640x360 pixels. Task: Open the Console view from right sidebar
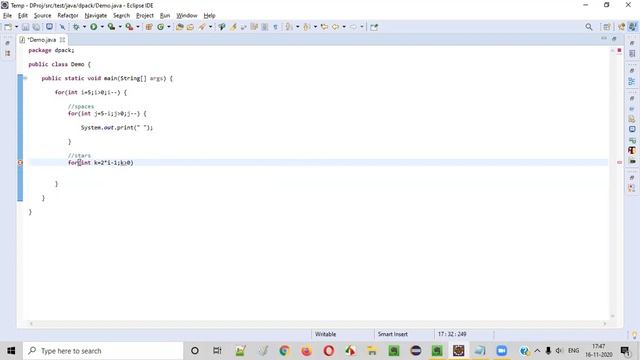tap(632, 129)
